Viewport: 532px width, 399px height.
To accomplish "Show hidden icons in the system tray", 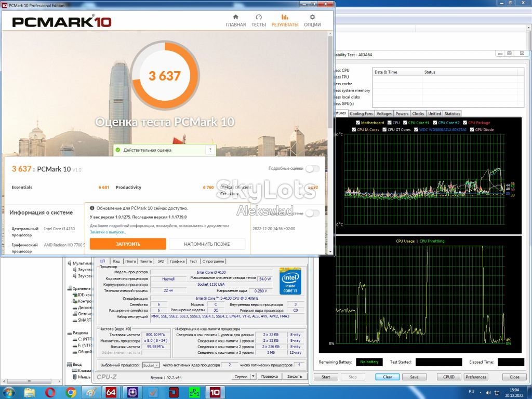I will tap(481, 393).
